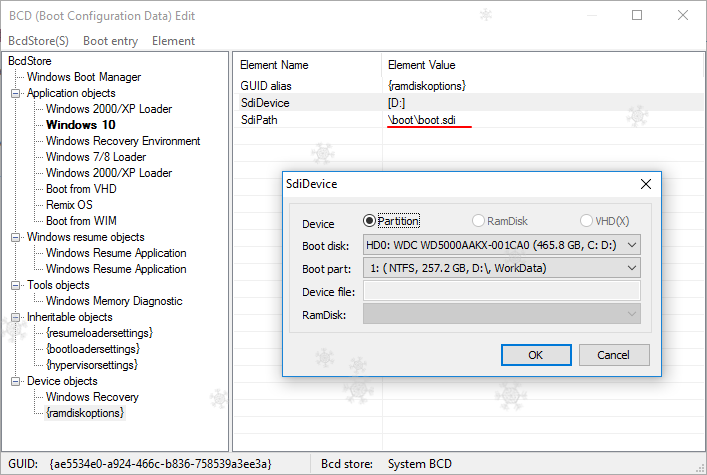Select the SdiPath element row

pos(469,120)
